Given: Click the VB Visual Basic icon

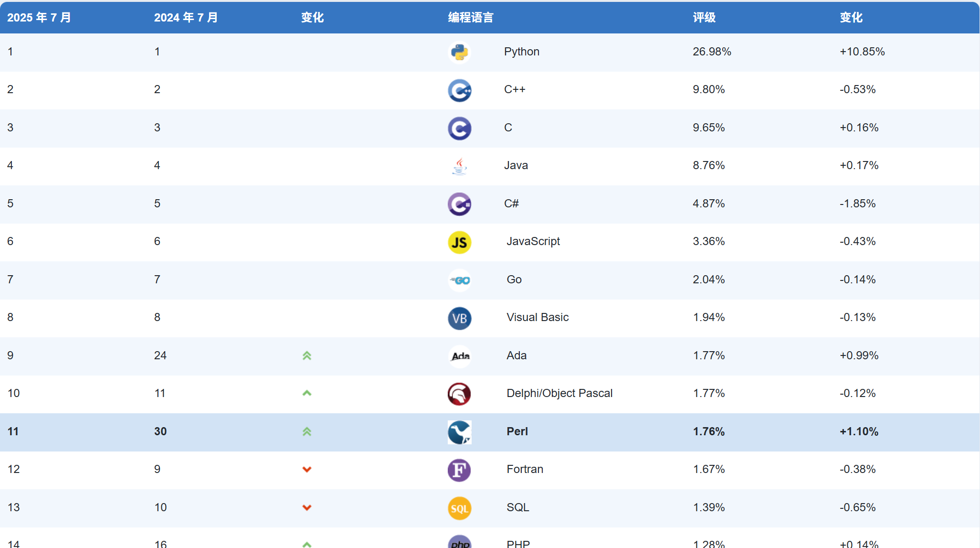Looking at the screenshot, I should tap(459, 318).
